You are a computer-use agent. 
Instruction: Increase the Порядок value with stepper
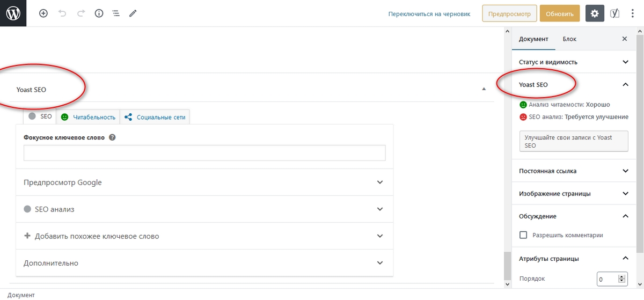pyautogui.click(x=622, y=277)
